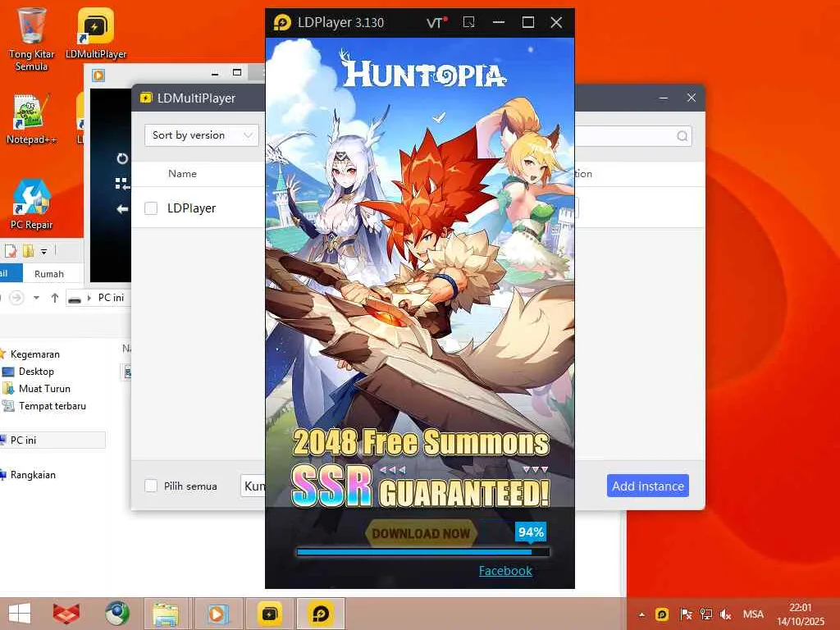This screenshot has width=840, height=630.
Task: Open the Windows Start button
Action: tap(20, 614)
